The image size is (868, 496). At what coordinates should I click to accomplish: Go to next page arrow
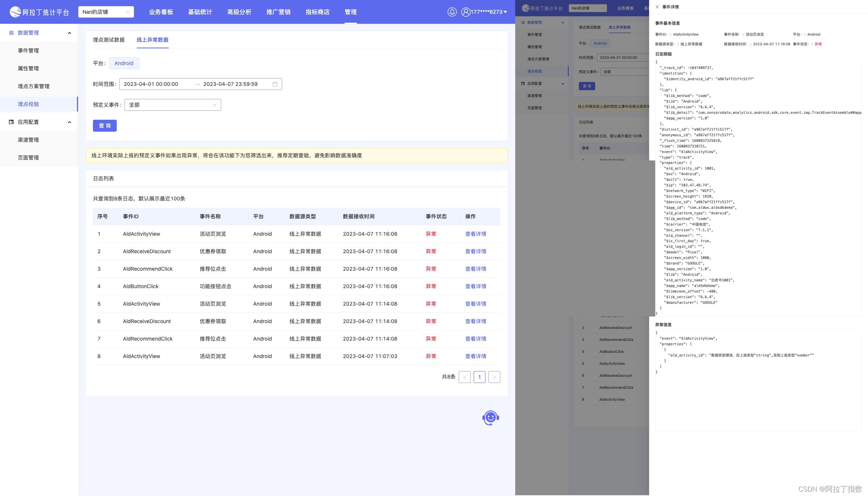[494, 377]
